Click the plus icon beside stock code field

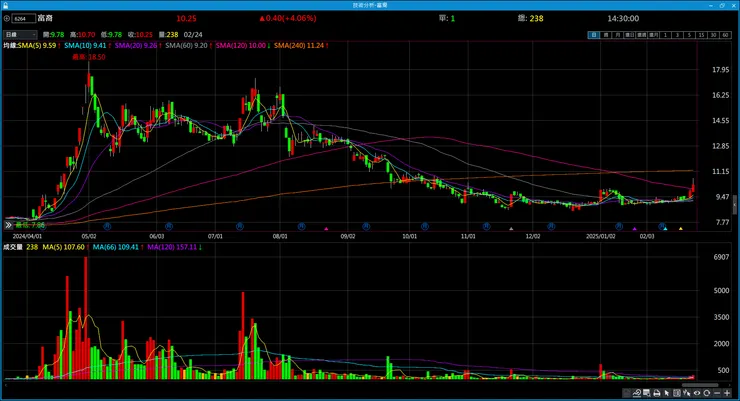pos(7,18)
